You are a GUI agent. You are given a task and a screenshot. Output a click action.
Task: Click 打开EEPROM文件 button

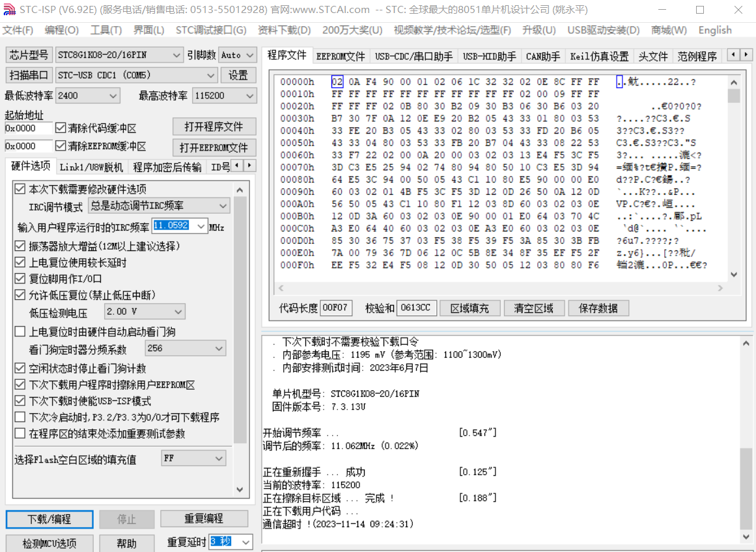click(214, 148)
